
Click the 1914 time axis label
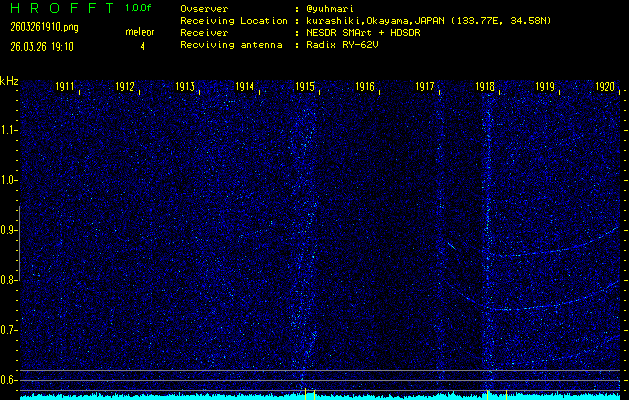coord(245,87)
